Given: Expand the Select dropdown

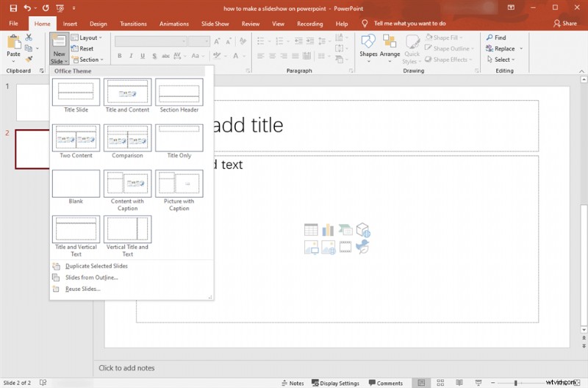Looking at the screenshot, I should pyautogui.click(x=501, y=60).
